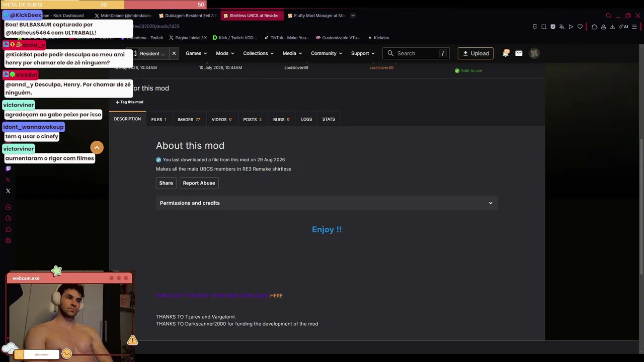Open the TikTok bookmark
This screenshot has height=362, width=644.
(286, 38)
